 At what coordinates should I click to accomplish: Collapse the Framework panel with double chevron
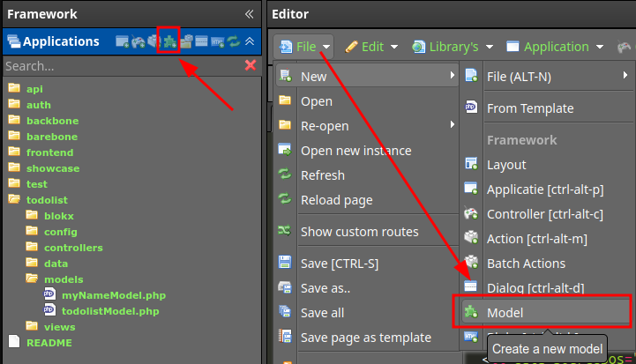point(250,14)
